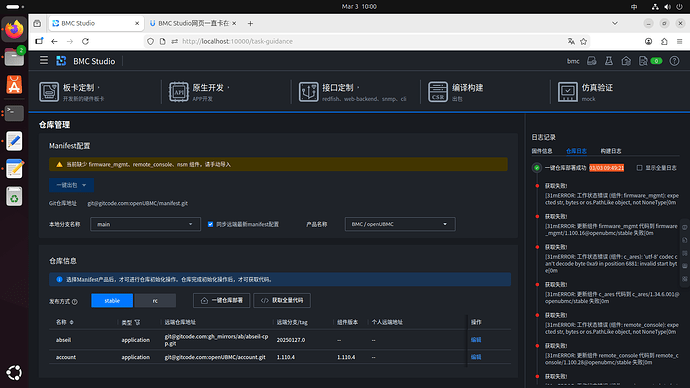Open the 仿真验证 mock verification module
The image size is (690, 388).
[x=585, y=92]
